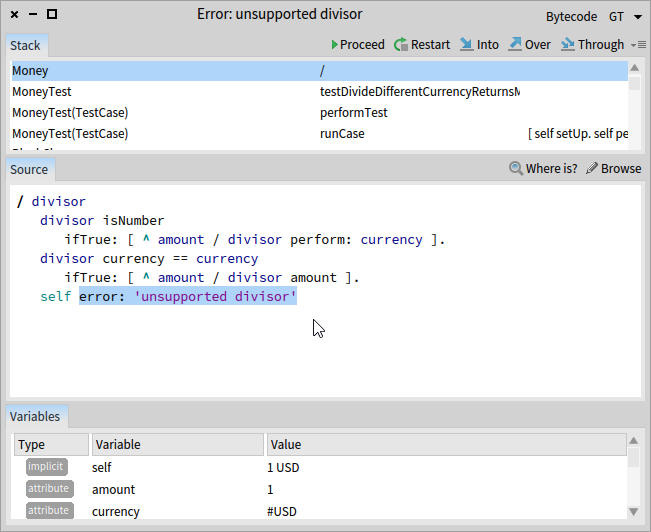Screen dimensions: 651x532
Task: Select the Variables tab
Action: 35,416
